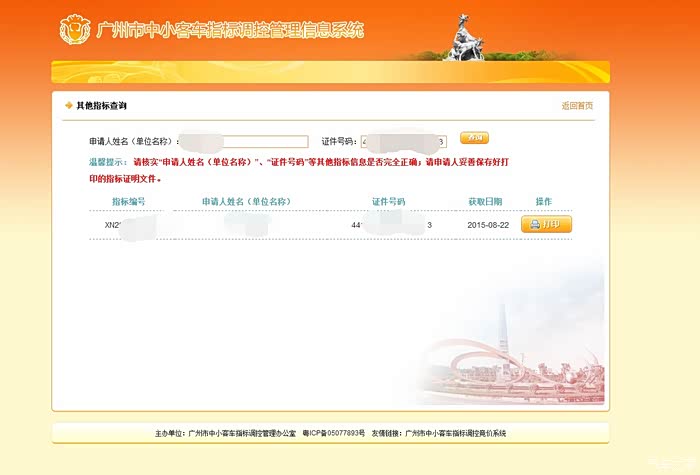Click the 温馨提示 label

[x=108, y=162]
